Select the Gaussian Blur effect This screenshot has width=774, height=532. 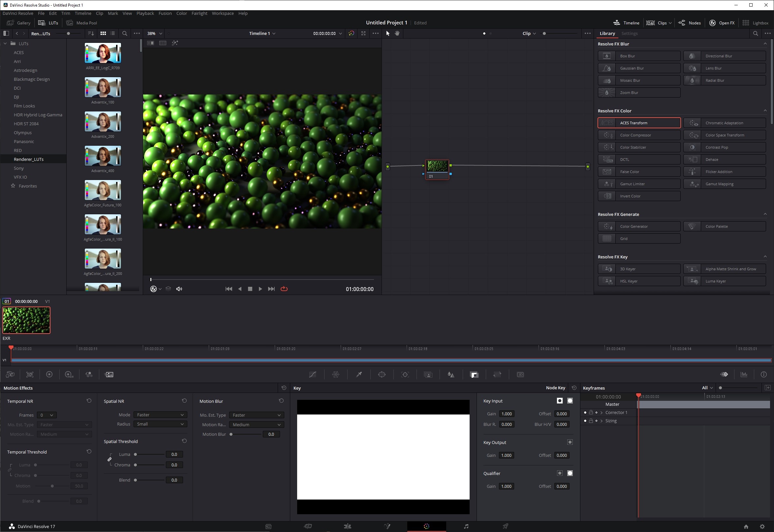tap(639, 68)
